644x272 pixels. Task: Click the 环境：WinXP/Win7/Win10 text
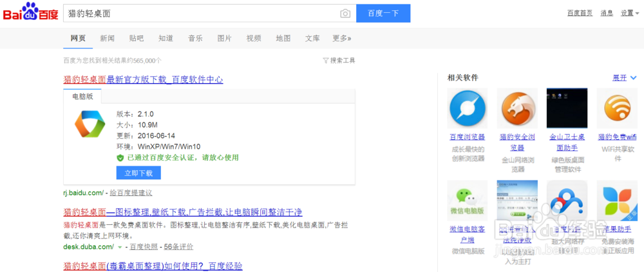point(158,147)
